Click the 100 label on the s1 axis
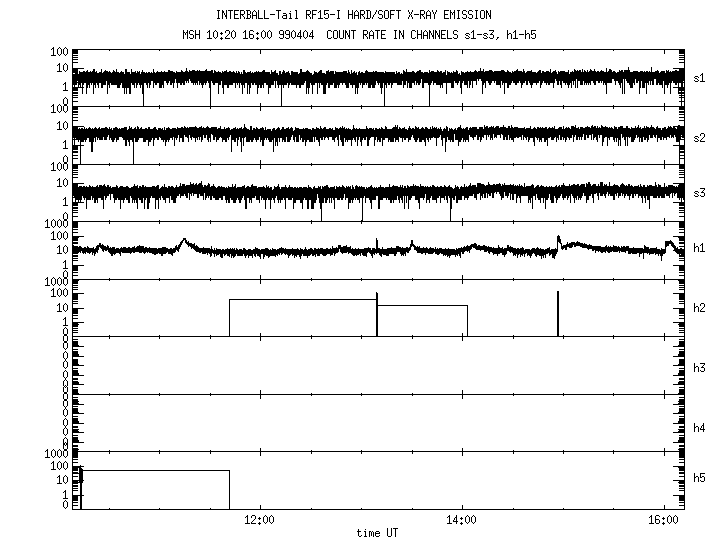This screenshot has height=550, width=720. pos(59,51)
